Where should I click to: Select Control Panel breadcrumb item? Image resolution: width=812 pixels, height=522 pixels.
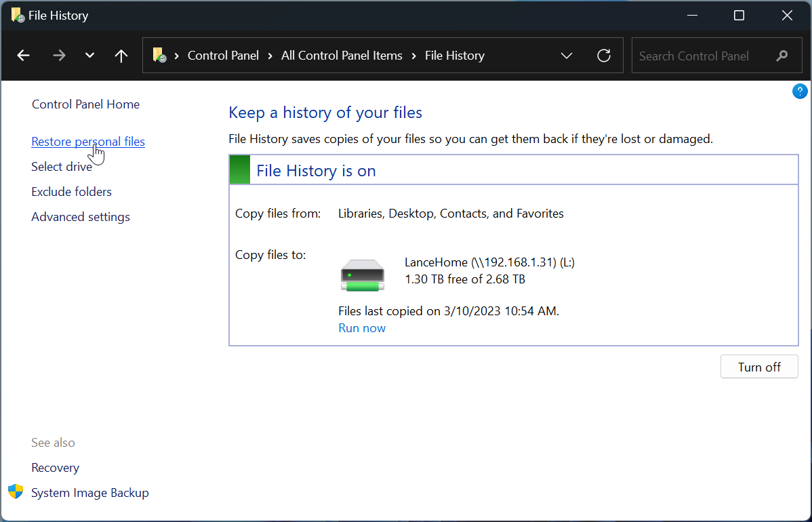pyautogui.click(x=223, y=56)
